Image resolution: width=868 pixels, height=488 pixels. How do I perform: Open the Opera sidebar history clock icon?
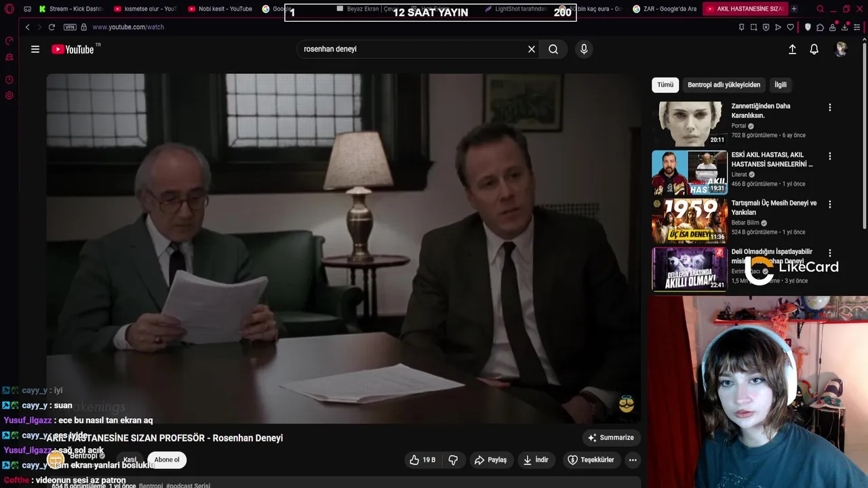click(x=9, y=79)
